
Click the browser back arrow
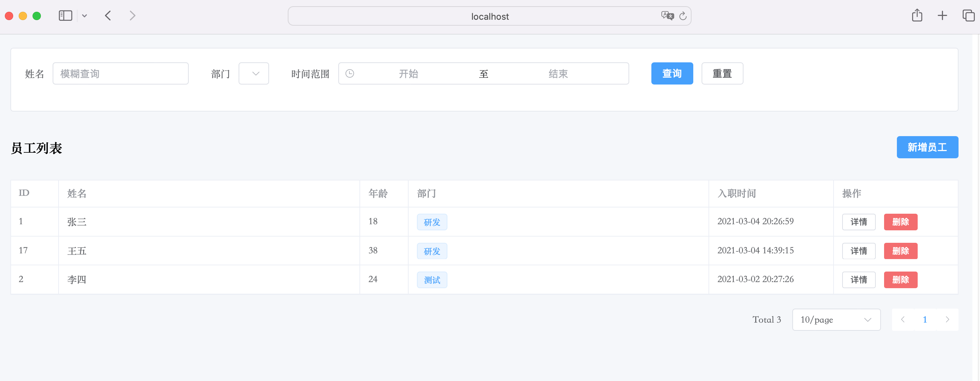(x=108, y=16)
